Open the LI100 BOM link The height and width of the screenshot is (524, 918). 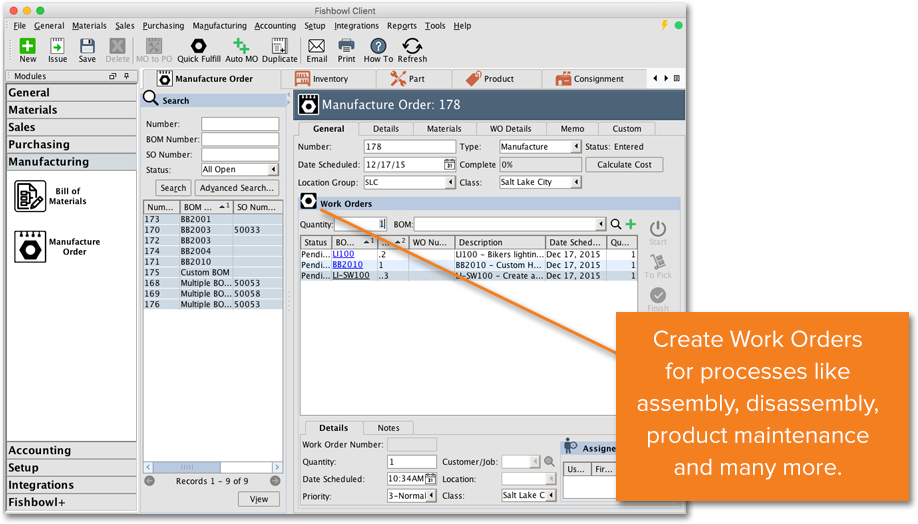tap(343, 254)
